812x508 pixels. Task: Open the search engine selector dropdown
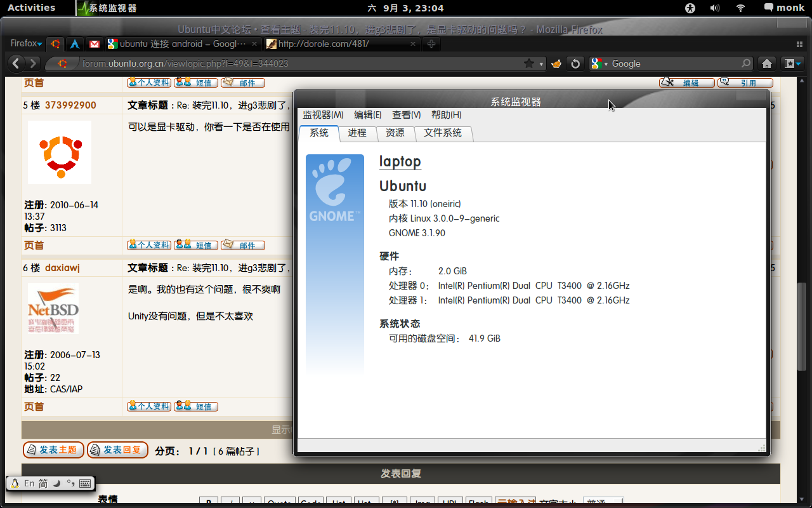[x=599, y=63]
